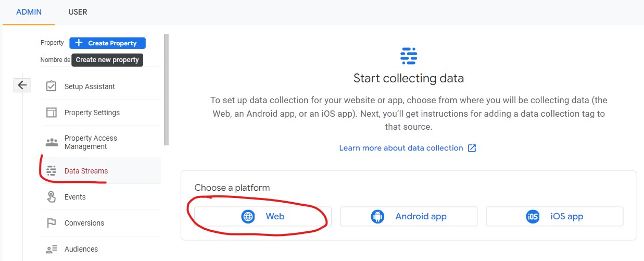Click the Setup Assistant checkbox icon

tap(51, 86)
